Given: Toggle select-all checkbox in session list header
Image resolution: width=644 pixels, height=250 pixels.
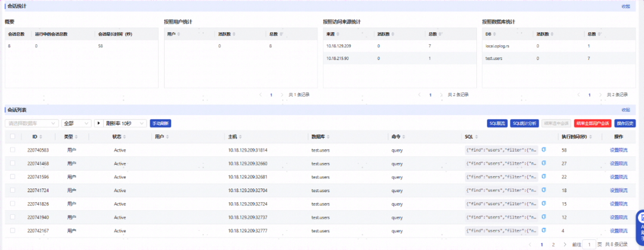Looking at the screenshot, I should point(13,137).
